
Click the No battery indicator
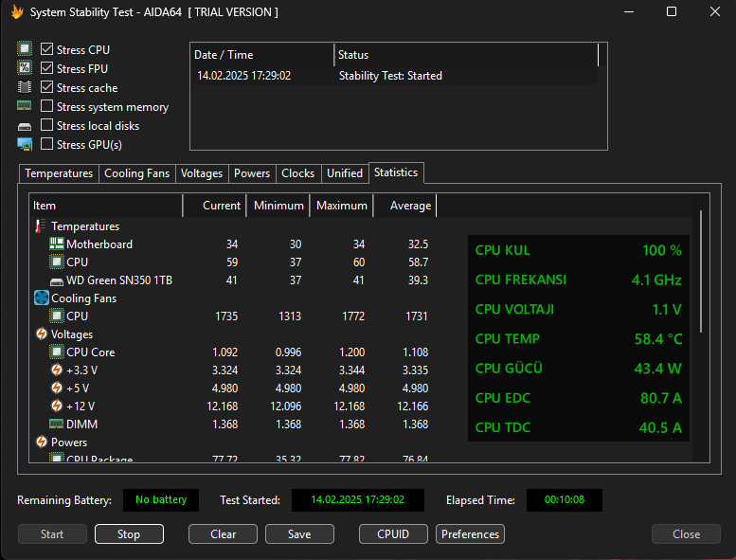pyautogui.click(x=161, y=500)
